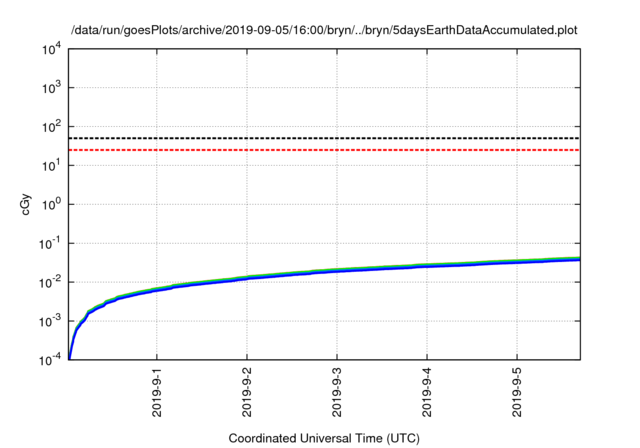Click the cGy axis unit label
Screen dimensions: 640x448
pos(25,204)
